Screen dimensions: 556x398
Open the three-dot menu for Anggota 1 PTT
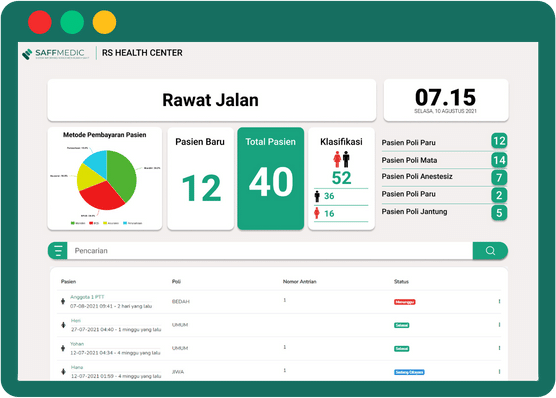tap(499, 302)
